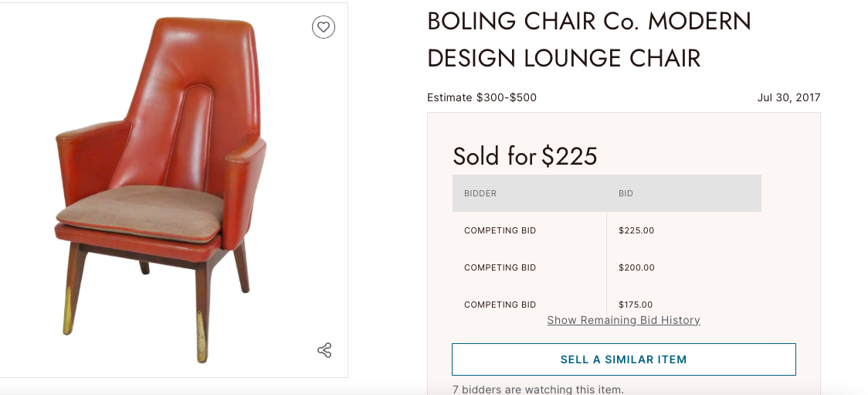Image resolution: width=868 pixels, height=395 pixels.
Task: Click the 7 bidders are watching text
Action: click(537, 390)
